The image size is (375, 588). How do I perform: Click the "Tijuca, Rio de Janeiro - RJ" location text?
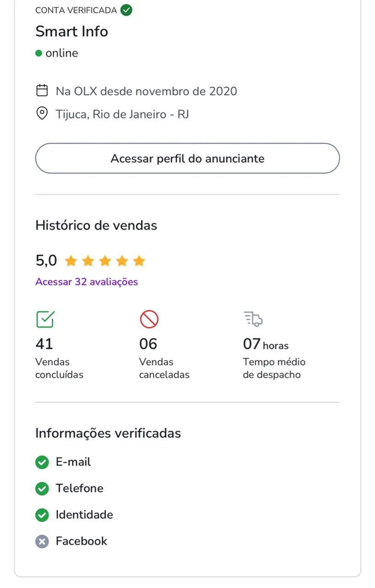coord(122,114)
